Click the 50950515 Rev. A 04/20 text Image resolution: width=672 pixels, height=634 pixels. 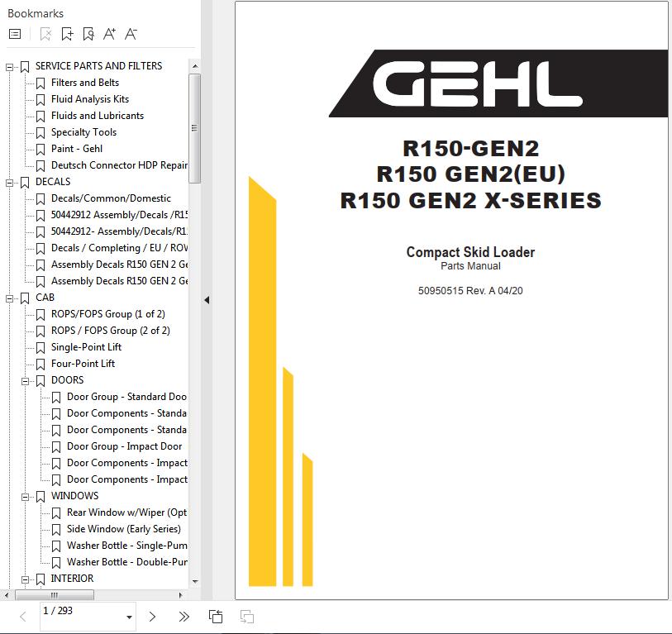[x=470, y=291]
